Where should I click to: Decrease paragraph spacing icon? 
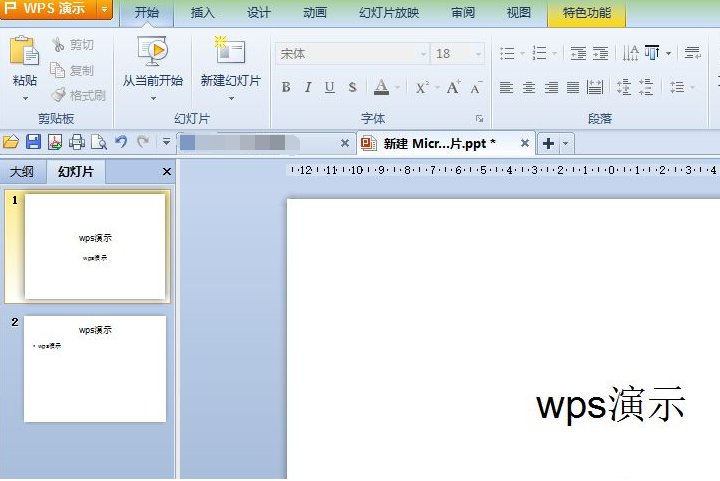click(x=646, y=87)
